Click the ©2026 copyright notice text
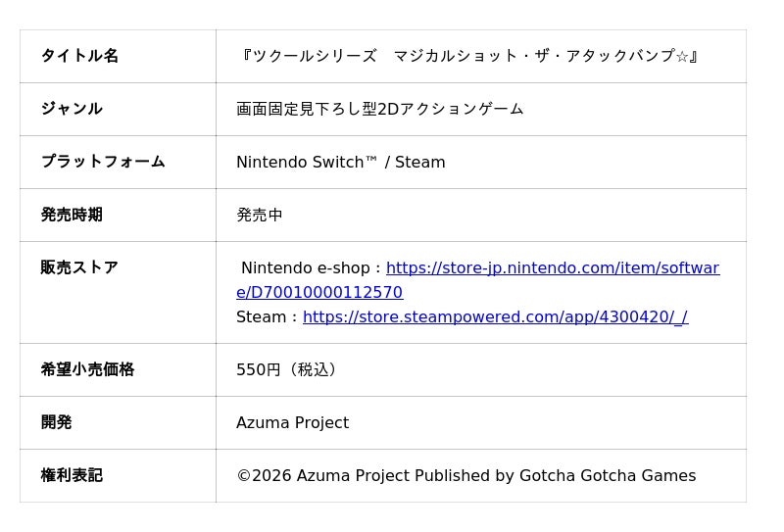Viewport: 784px width, 532px height. click(466, 476)
